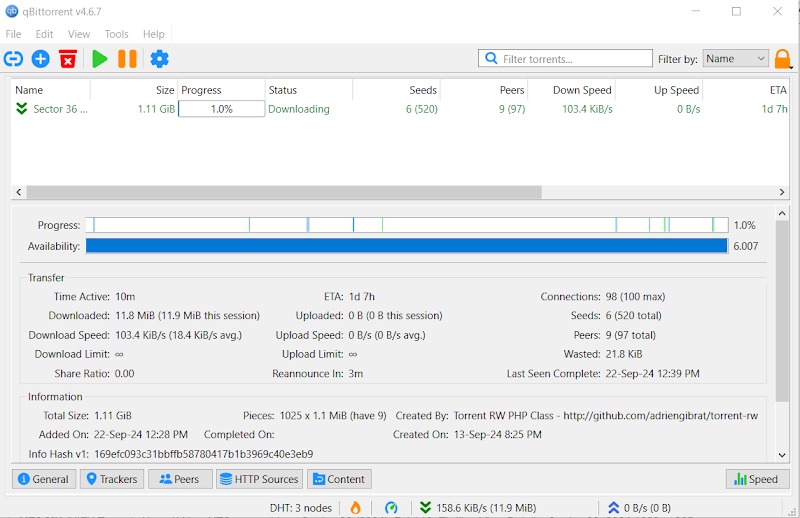Image resolution: width=800 pixels, height=518 pixels.
Task: Click the horizontal scrollbar thumb of torrent list
Action: [284, 192]
